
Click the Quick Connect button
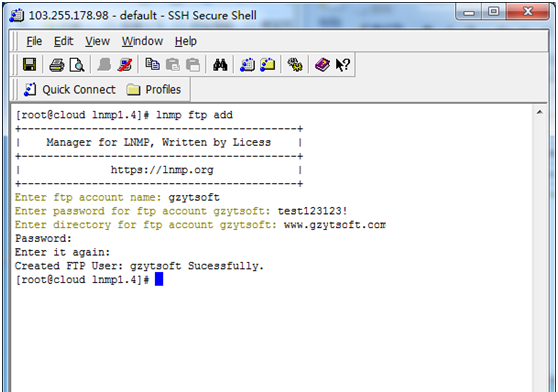(70, 90)
